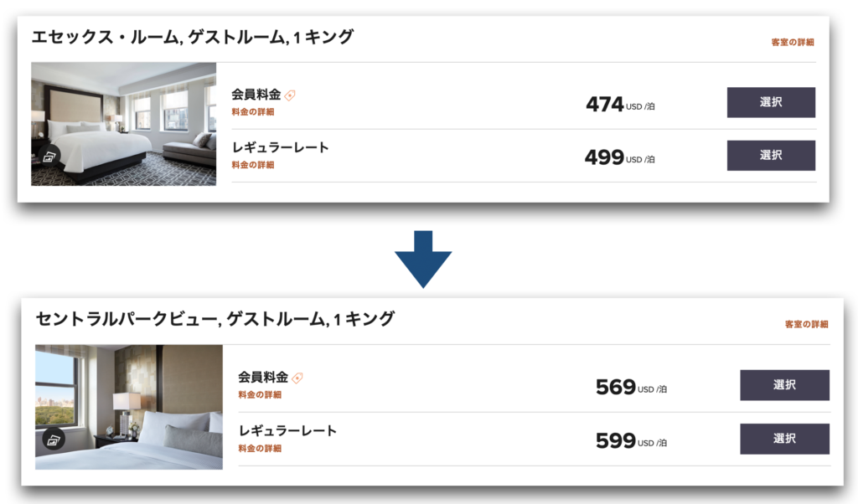Click the エセックス・ルーム, ゲストルーム, 1 キング heading

[x=193, y=37]
